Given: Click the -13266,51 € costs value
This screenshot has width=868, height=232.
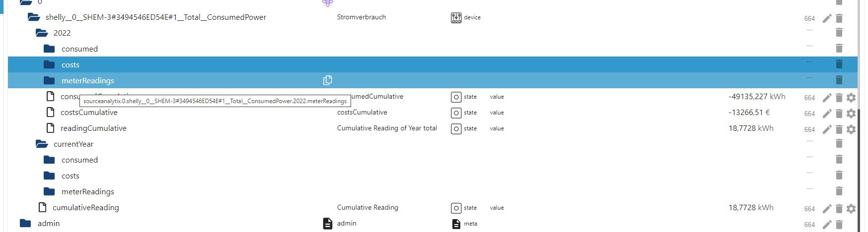Looking at the screenshot, I should 749,113.
